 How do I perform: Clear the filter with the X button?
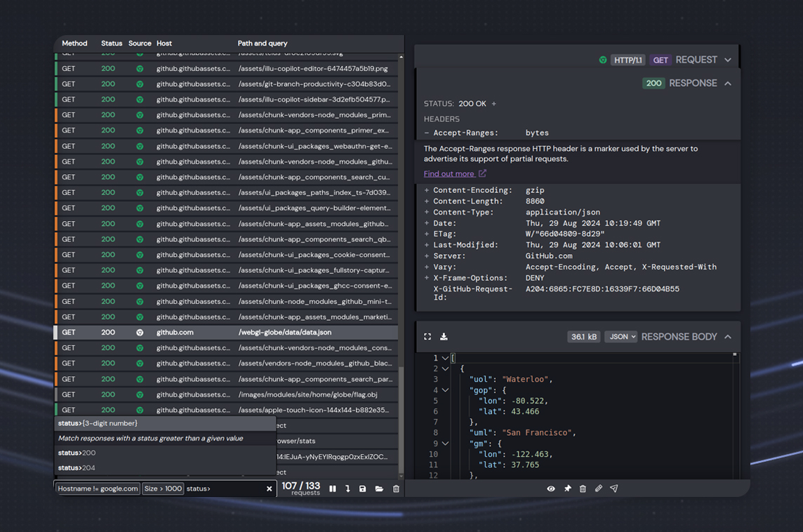[x=269, y=488]
